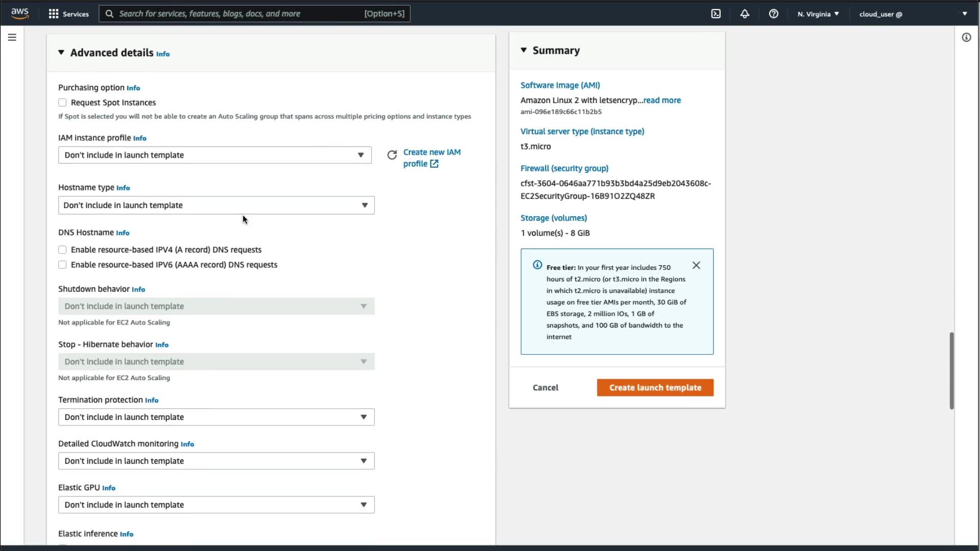Viewport: 980px width, 551px height.
Task: Open the Hostname type dropdown
Action: (x=216, y=205)
